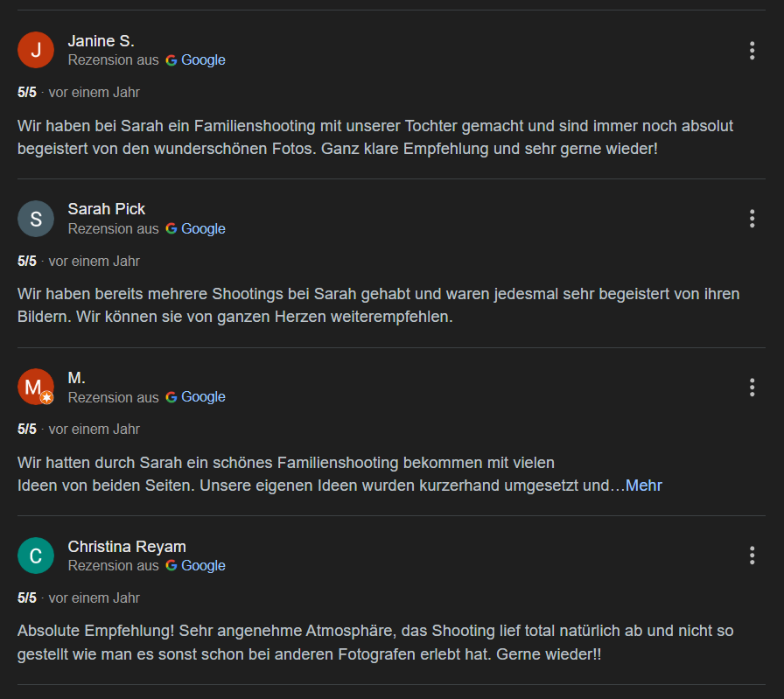Click Sarah Pick's profile avatar
Image resolution: width=784 pixels, height=699 pixels.
(x=36, y=219)
